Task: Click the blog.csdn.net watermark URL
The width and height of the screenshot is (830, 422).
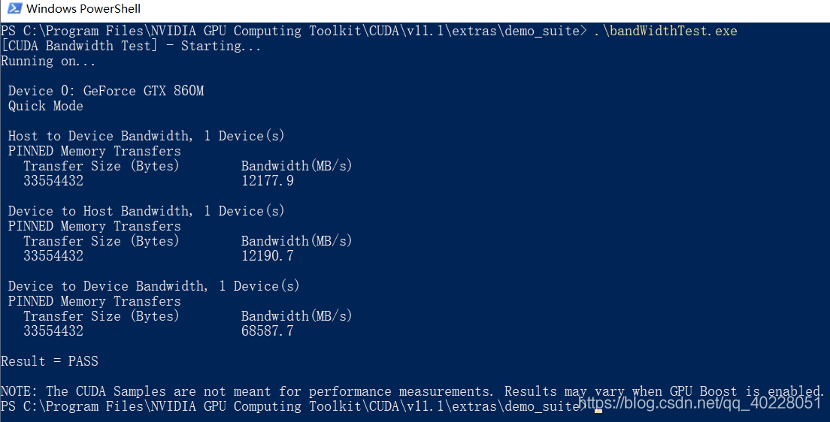Action: (699, 403)
